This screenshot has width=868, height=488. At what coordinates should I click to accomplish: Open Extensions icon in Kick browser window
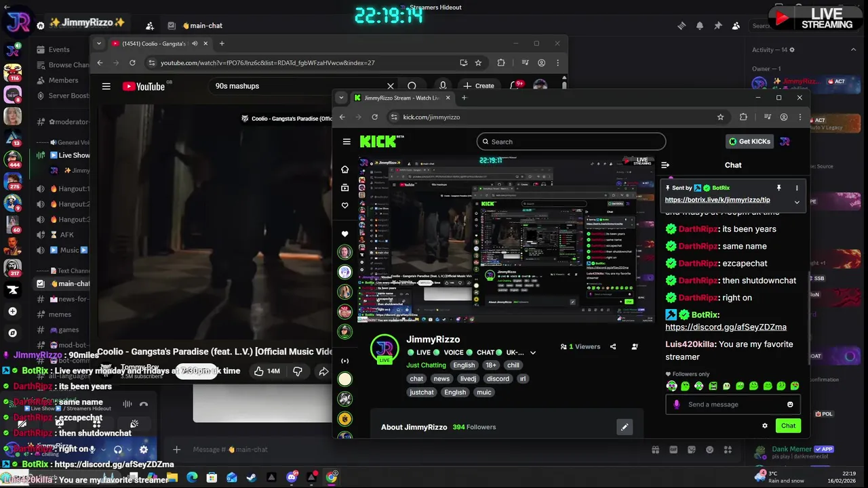[743, 117]
